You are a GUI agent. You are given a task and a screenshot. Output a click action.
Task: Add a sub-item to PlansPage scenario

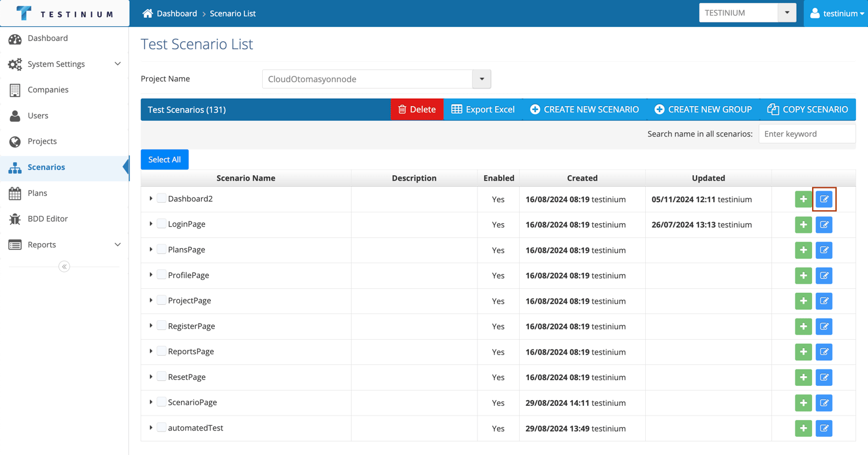coord(803,250)
